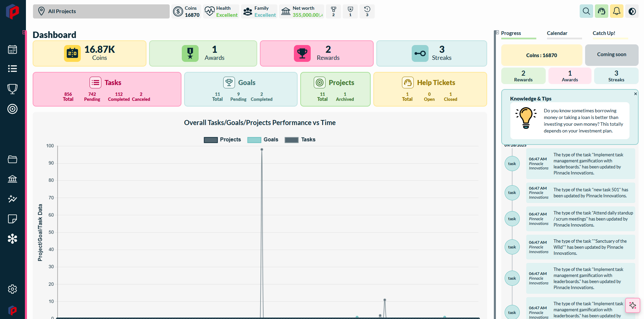
Task: Click the 'Sanctuary of the Wild' activity entry
Action: [580, 247]
